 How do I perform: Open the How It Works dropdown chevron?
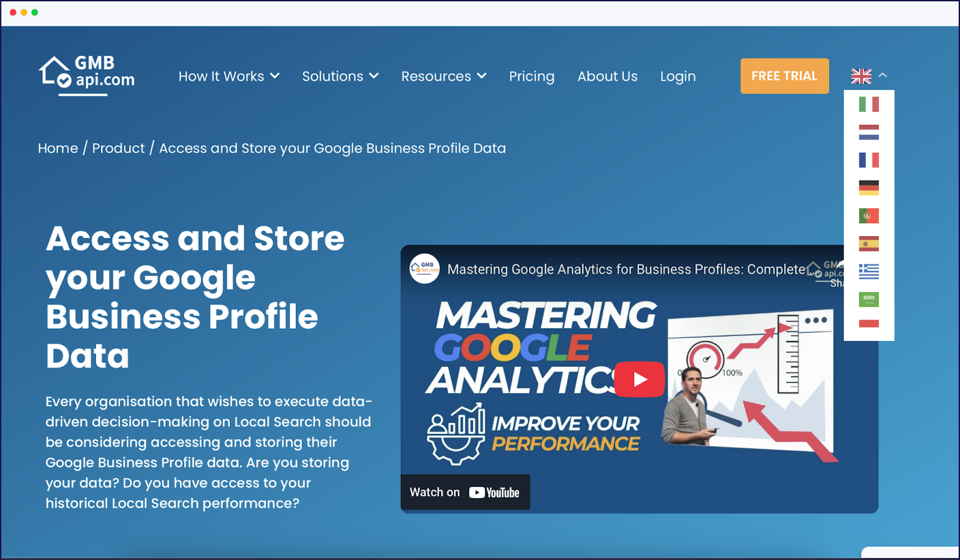[275, 76]
